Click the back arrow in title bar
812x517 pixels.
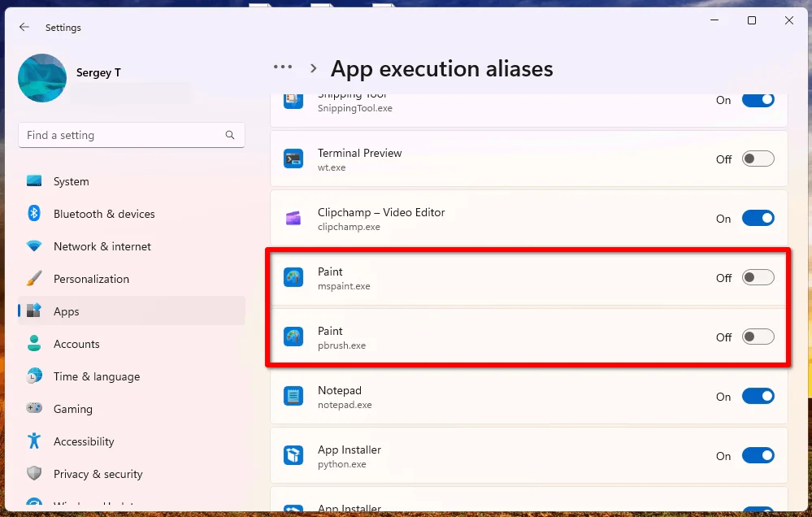tap(24, 27)
